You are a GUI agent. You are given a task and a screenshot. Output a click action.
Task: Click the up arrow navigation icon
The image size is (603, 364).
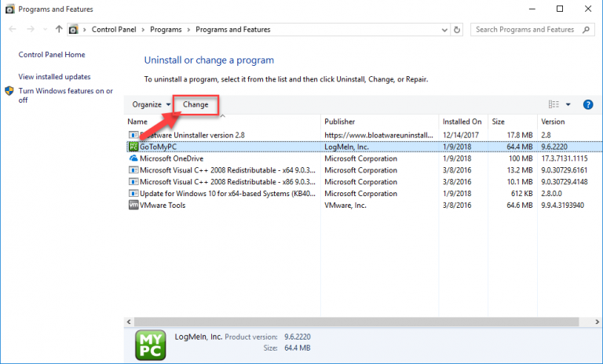click(59, 30)
